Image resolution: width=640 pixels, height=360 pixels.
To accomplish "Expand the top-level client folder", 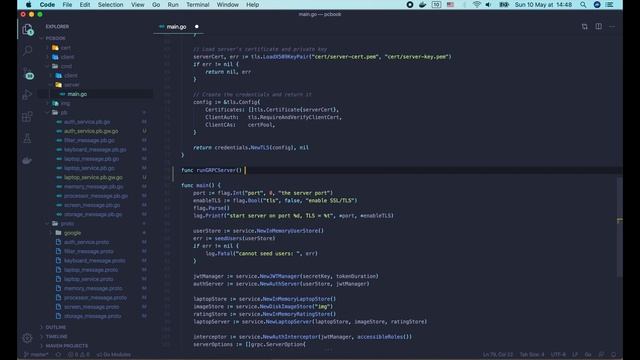I will click(96, 57).
